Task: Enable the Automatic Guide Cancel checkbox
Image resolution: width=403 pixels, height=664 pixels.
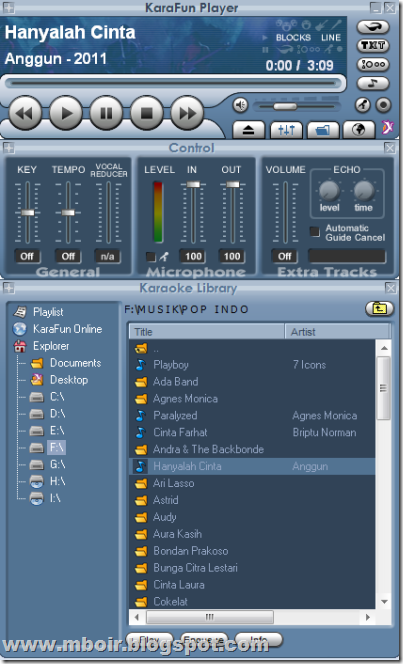Action: click(x=315, y=231)
